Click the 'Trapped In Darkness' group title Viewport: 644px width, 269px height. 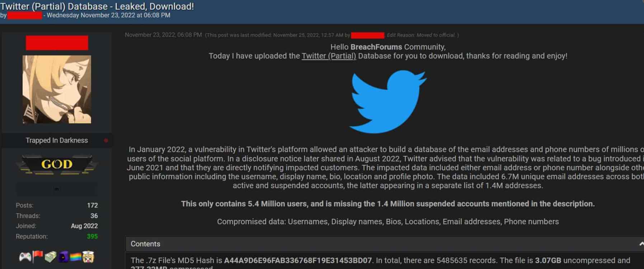tap(56, 140)
